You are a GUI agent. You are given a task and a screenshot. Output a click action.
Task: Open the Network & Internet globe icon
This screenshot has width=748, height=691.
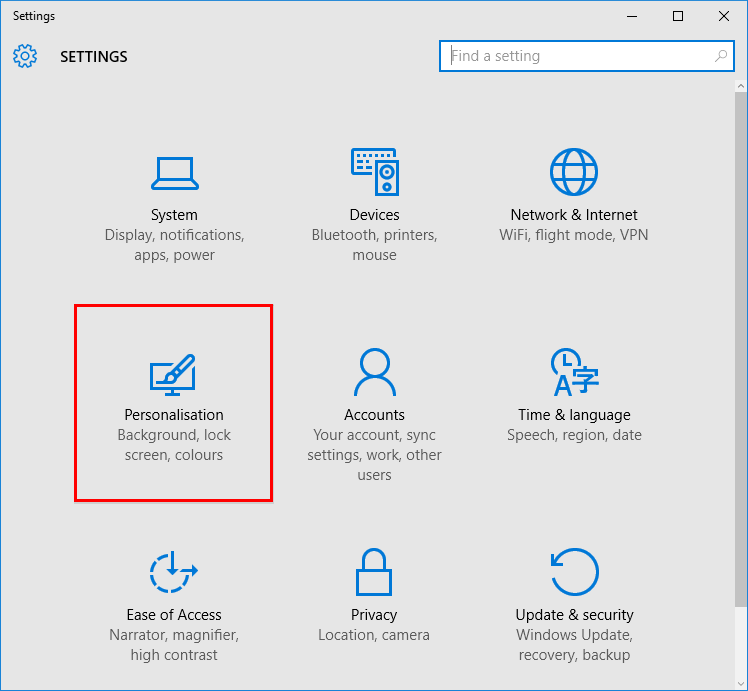pyautogui.click(x=574, y=172)
